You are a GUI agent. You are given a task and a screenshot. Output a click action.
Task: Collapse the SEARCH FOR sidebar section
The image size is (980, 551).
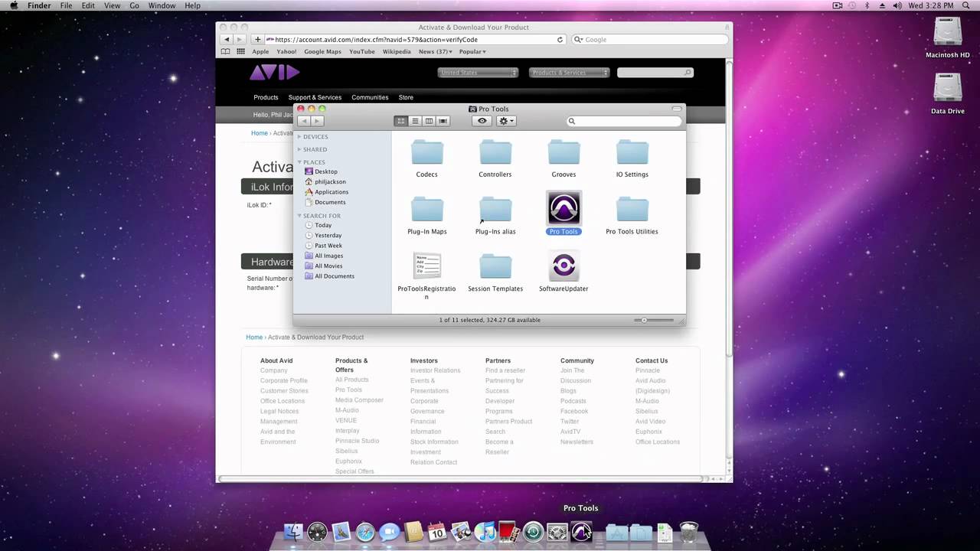299,216
